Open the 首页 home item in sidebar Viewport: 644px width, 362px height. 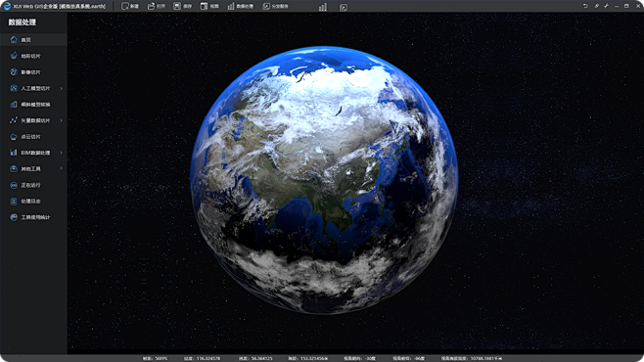tap(33, 40)
